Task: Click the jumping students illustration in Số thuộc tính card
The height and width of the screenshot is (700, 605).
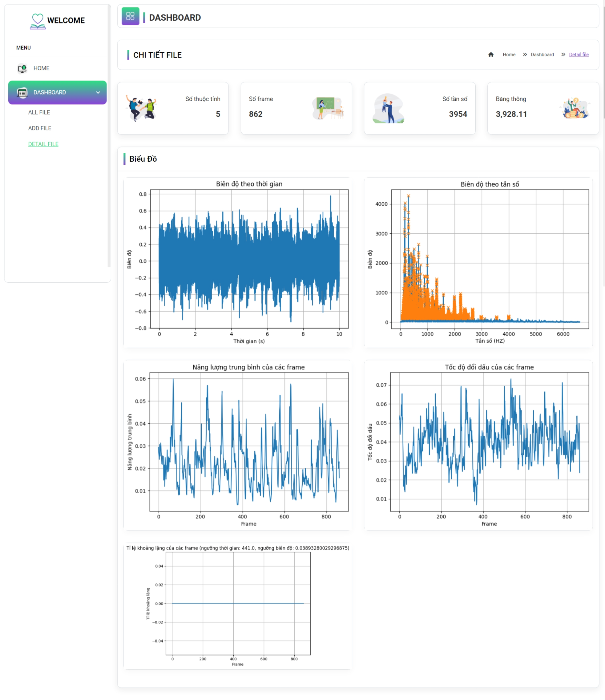Action: point(141,108)
